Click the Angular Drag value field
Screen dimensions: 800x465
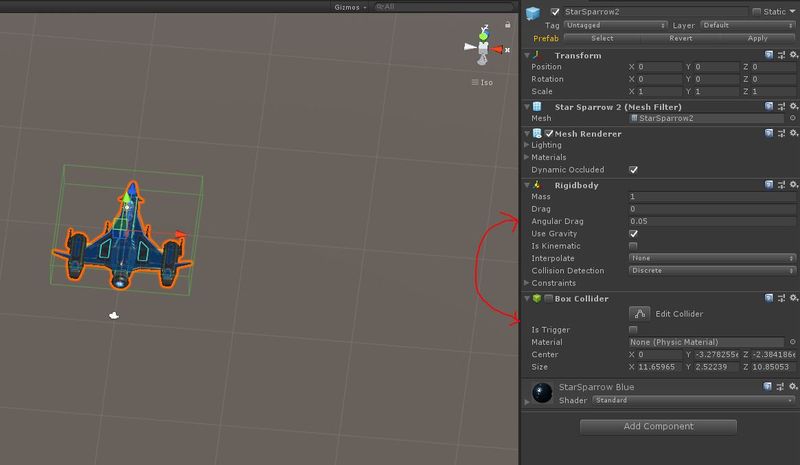pos(712,221)
